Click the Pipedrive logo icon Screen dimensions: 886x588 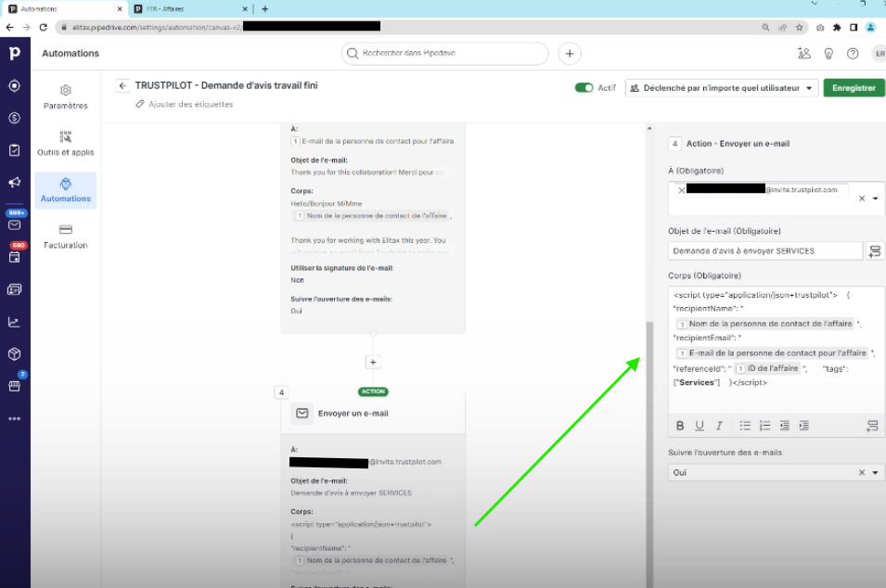coord(15,54)
